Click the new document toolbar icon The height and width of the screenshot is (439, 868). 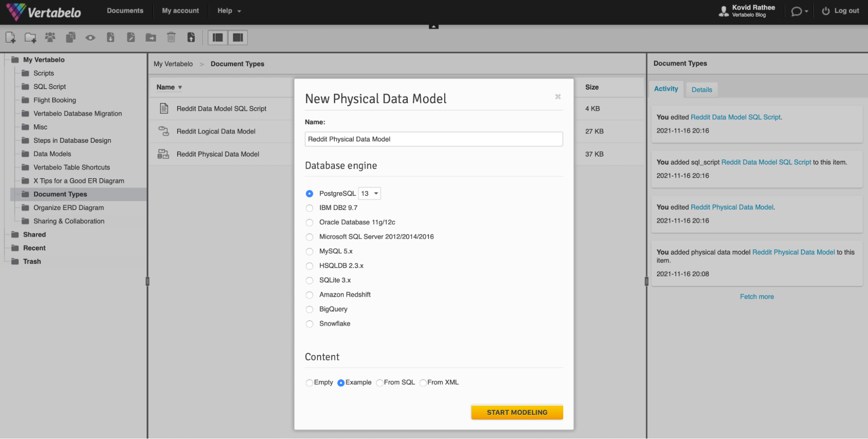(10, 38)
